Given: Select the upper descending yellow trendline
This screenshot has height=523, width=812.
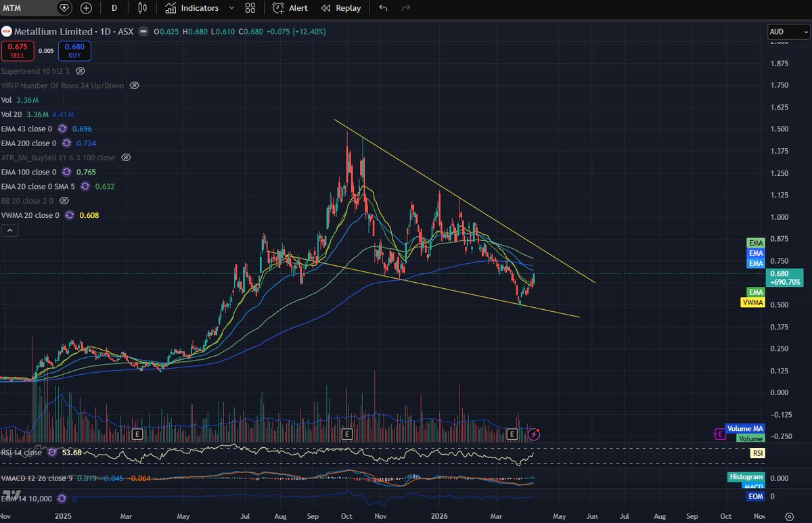Looking at the screenshot, I should pyautogui.click(x=464, y=201).
